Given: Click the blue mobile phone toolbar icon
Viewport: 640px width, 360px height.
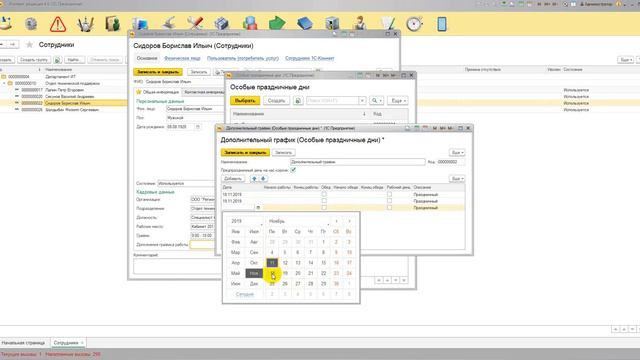Looking at the screenshot, I should [442, 24].
